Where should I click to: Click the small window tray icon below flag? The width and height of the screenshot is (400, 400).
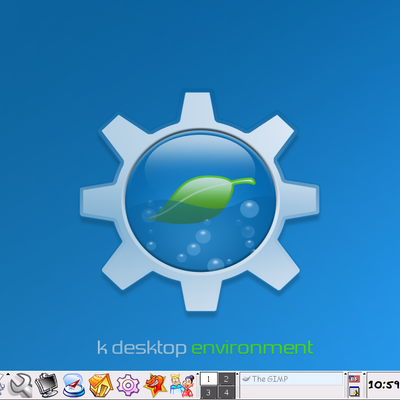(x=354, y=391)
